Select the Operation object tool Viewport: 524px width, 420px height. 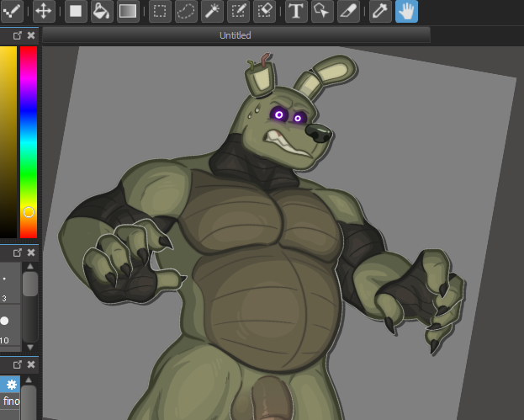pyautogui.click(x=322, y=11)
